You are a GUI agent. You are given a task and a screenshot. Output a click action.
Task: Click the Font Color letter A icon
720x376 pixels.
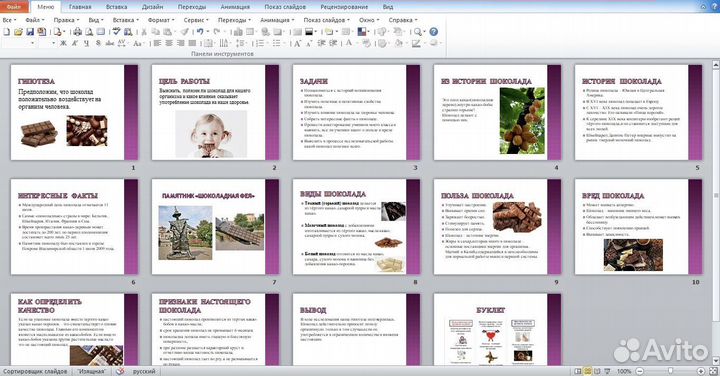point(349,43)
